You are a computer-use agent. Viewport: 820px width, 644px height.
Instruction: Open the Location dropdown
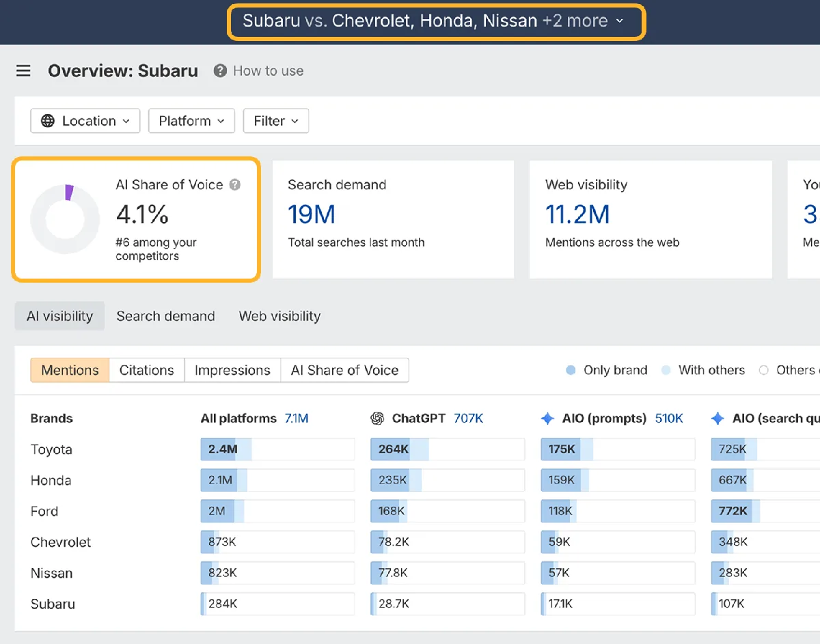pyautogui.click(x=85, y=121)
